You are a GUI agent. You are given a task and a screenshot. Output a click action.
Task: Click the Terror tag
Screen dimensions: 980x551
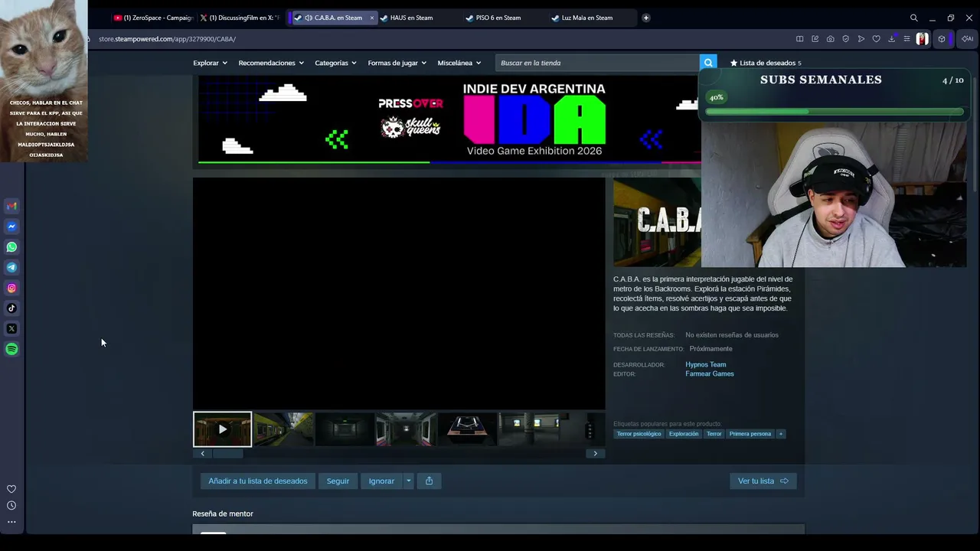[714, 434]
